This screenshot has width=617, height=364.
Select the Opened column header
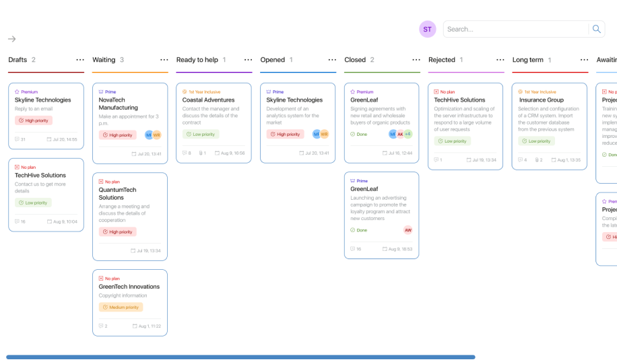tap(272, 60)
